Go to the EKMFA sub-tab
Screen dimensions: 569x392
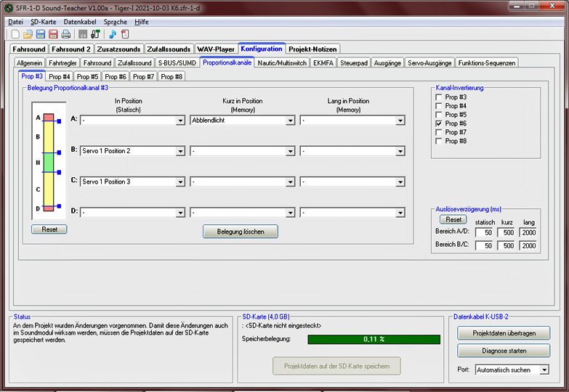click(323, 62)
